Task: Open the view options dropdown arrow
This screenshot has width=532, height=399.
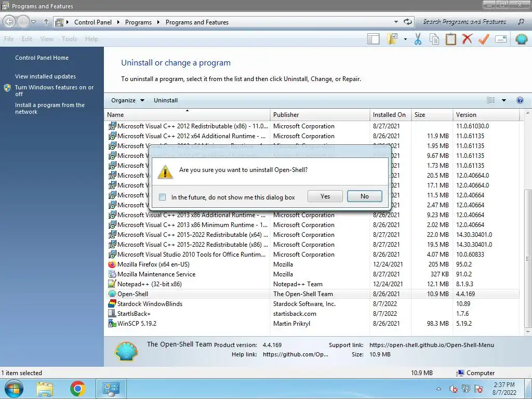Action: coord(504,100)
